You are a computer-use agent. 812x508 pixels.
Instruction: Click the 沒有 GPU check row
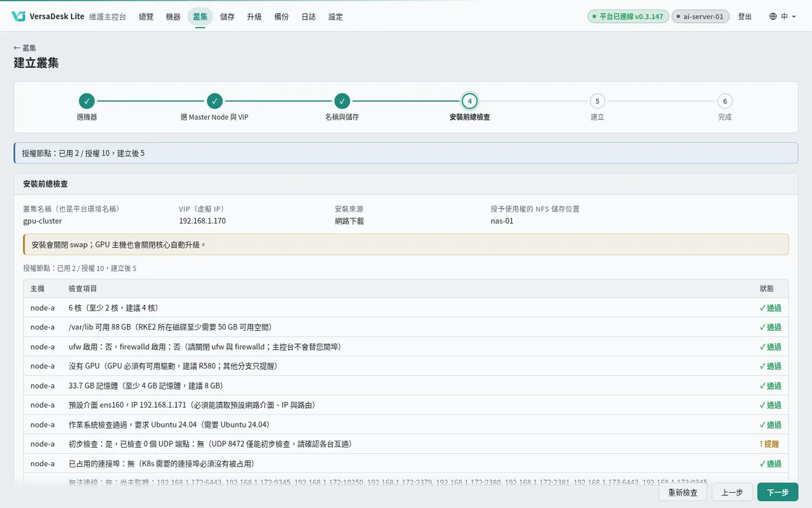coord(406,366)
